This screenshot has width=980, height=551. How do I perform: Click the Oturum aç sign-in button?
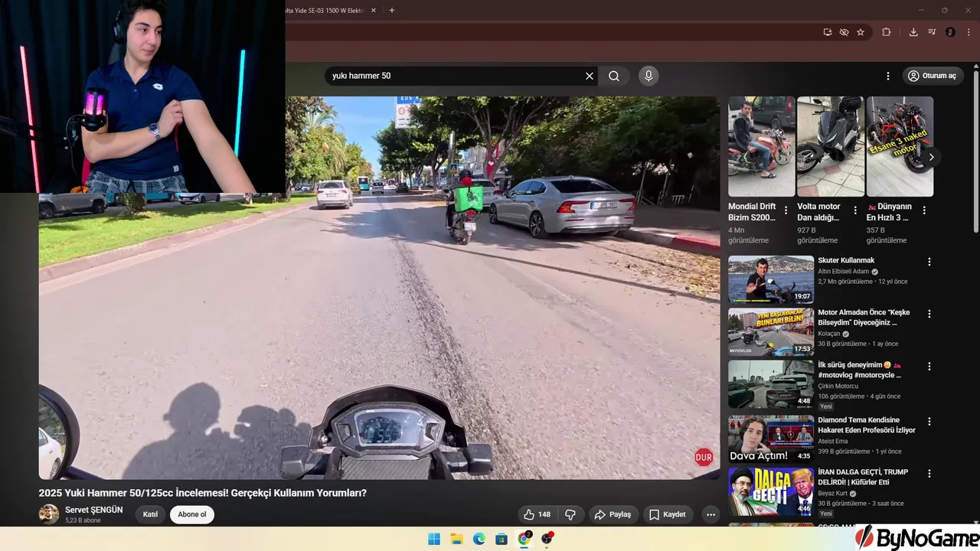[x=932, y=76]
